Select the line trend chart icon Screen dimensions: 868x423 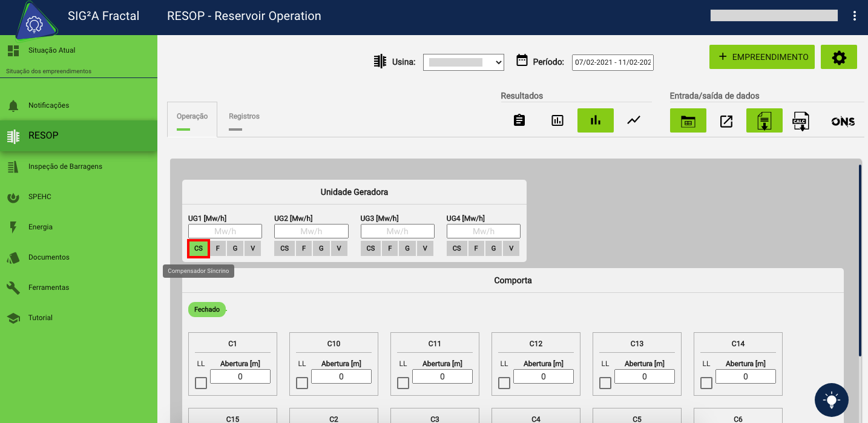click(634, 120)
